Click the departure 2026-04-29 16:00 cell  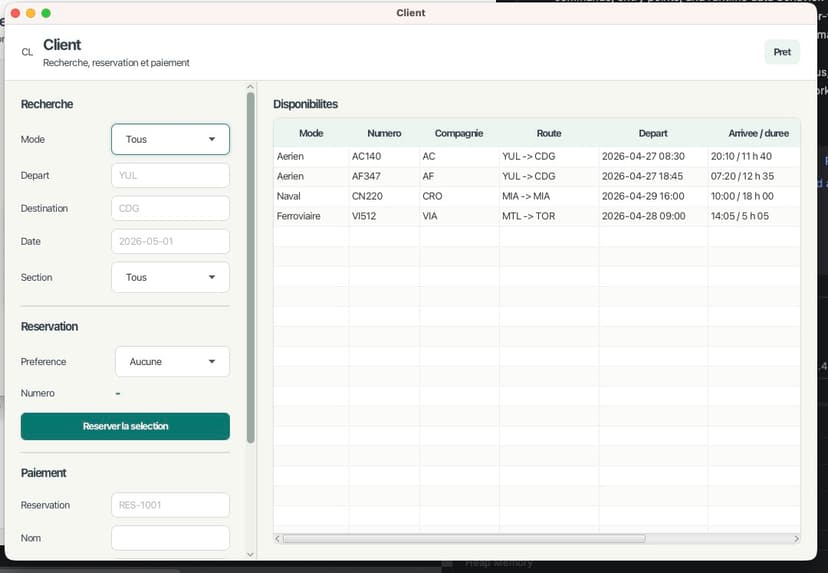(653, 196)
